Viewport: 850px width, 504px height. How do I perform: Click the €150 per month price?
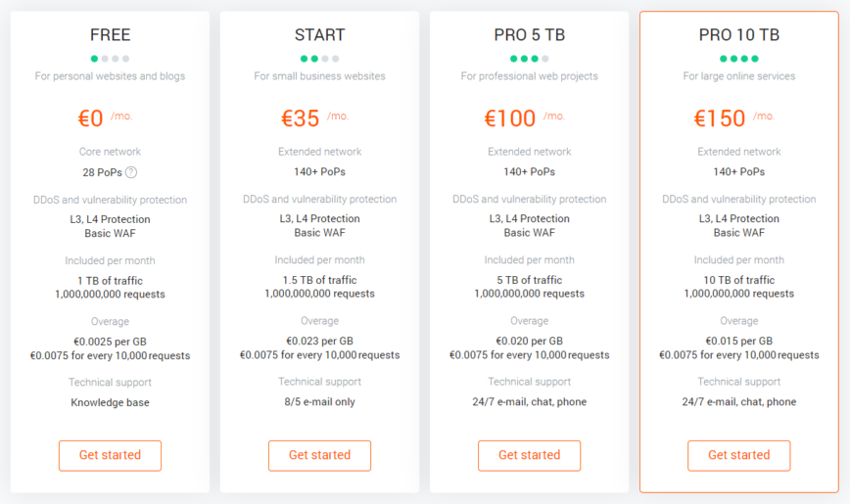pyautogui.click(x=720, y=118)
